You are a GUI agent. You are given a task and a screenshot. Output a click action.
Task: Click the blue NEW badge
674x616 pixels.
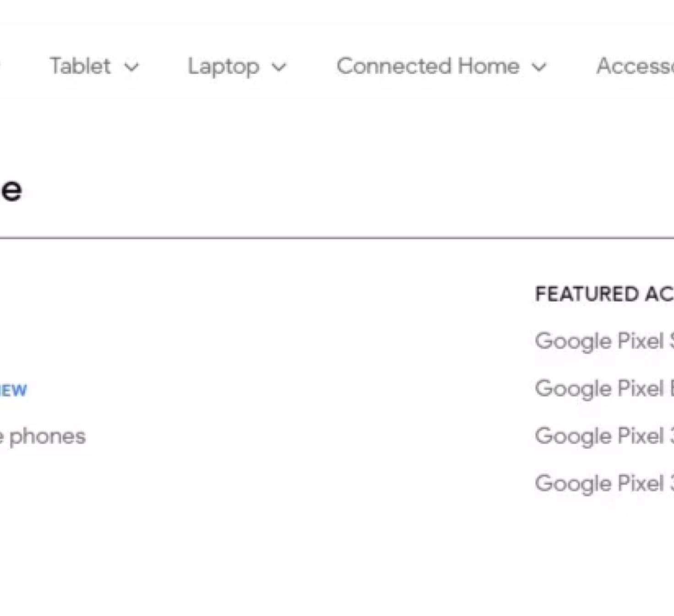coord(13,390)
